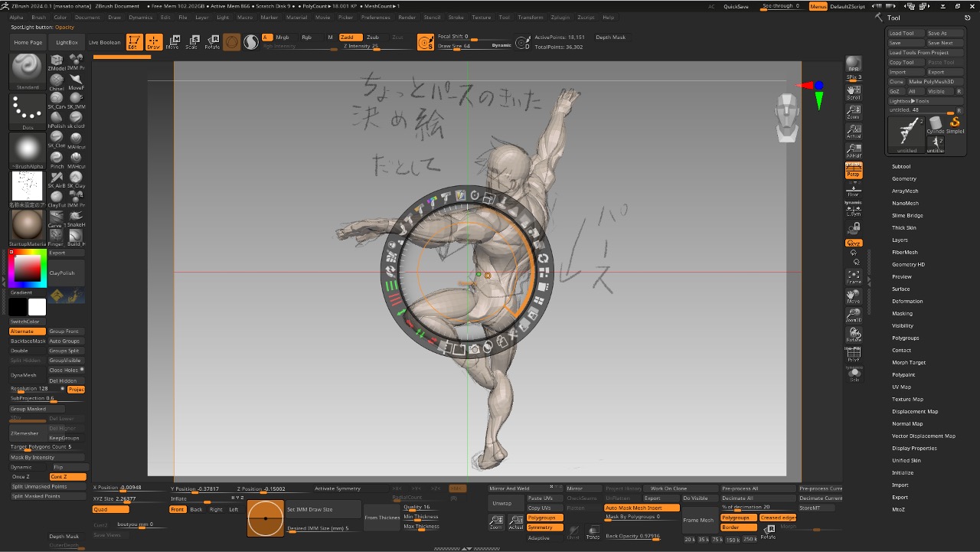The width and height of the screenshot is (980, 552).
Task: Open the BPR render icon in the right shelf
Action: (854, 64)
